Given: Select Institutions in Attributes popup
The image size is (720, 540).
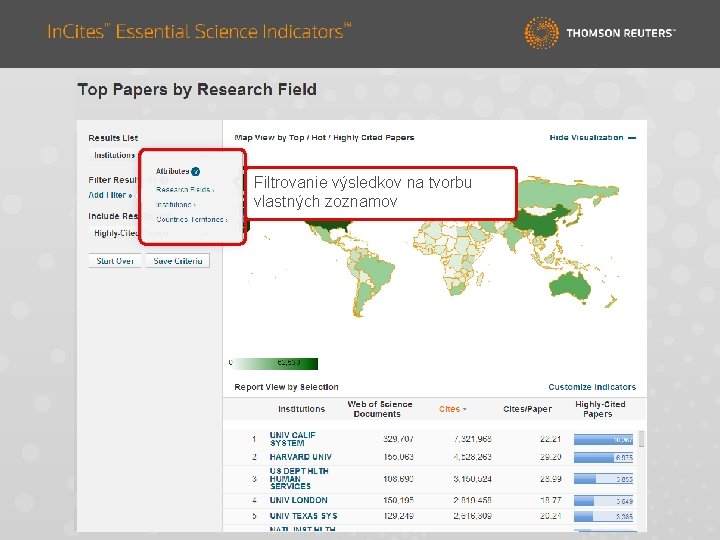Looking at the screenshot, I should (x=175, y=204).
